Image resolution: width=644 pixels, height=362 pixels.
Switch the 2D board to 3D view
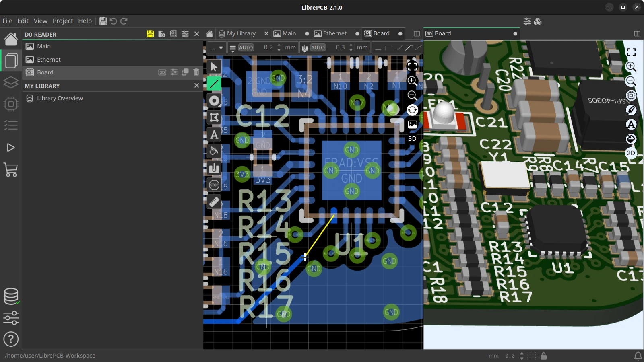pyautogui.click(x=412, y=139)
